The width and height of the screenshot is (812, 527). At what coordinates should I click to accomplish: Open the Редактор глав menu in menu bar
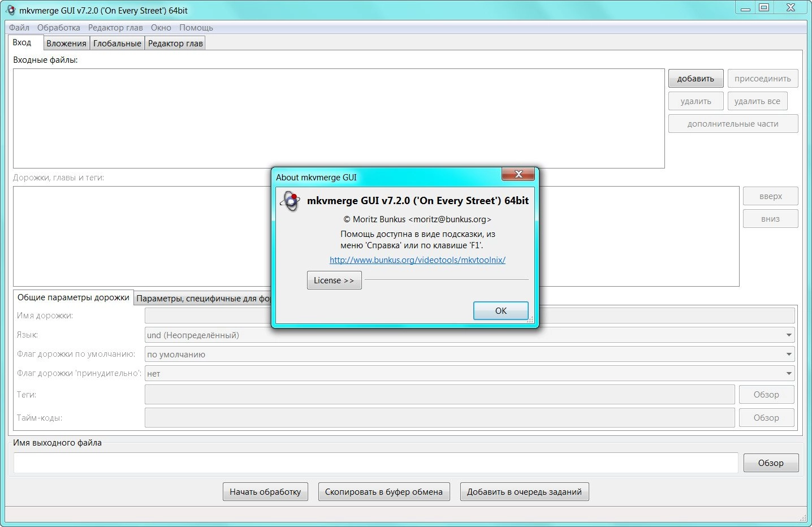point(115,28)
